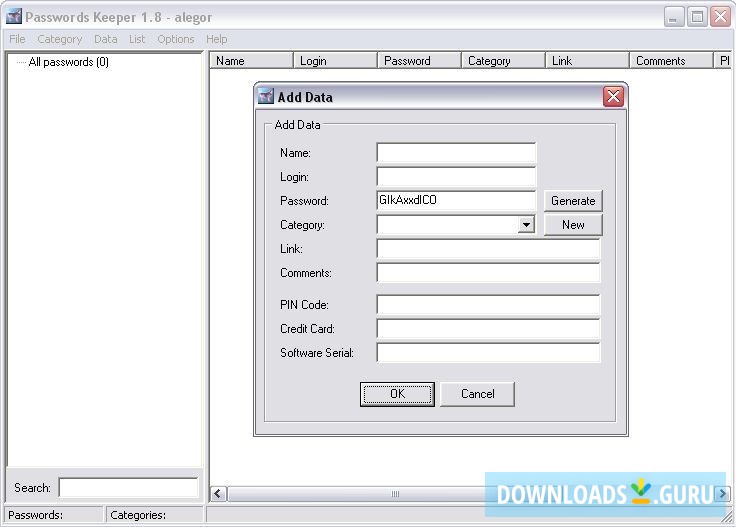The image size is (736, 527).
Task: Focus the Comments input field
Action: pos(488,273)
